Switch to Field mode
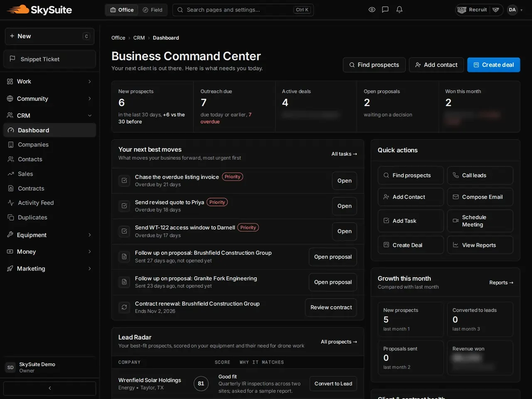The width and height of the screenshot is (532, 399). click(153, 10)
